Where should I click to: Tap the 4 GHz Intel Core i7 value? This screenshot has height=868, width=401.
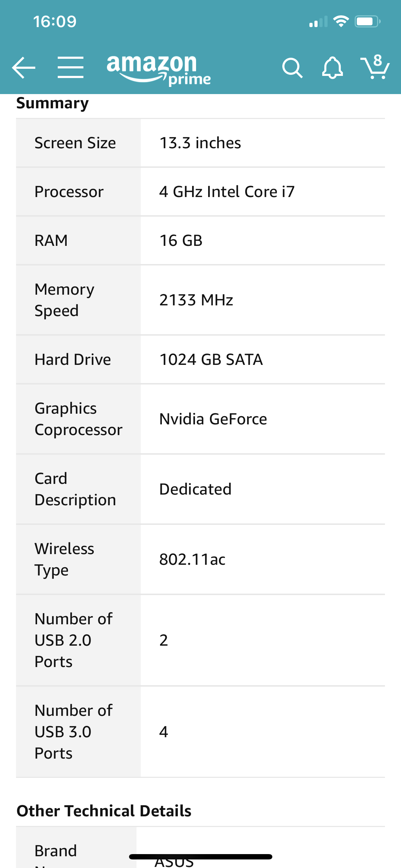point(227,192)
